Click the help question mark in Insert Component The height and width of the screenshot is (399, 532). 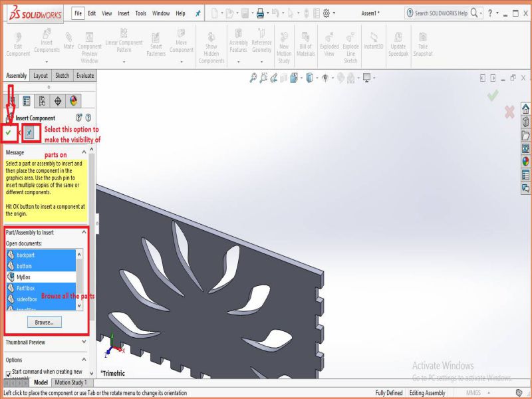(88, 118)
